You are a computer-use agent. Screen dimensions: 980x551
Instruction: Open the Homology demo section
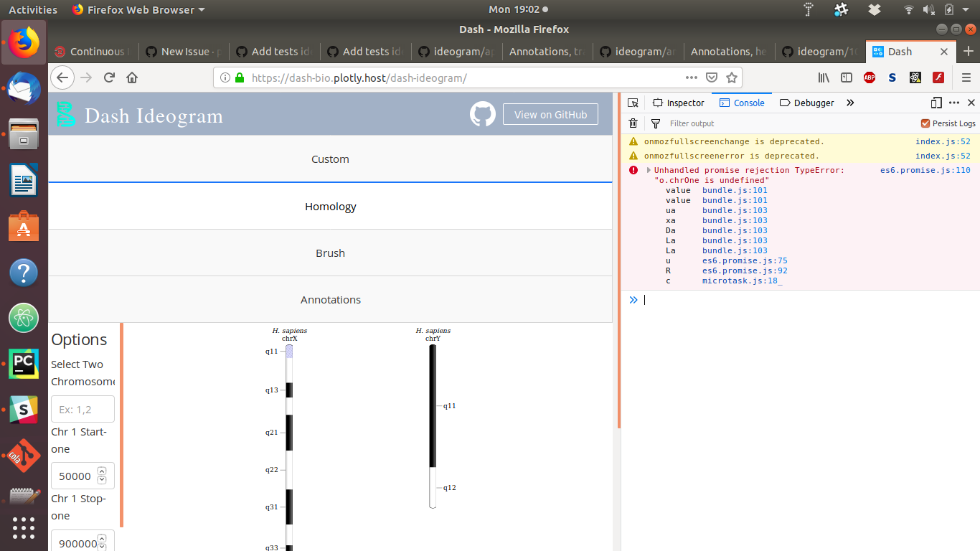(x=330, y=206)
